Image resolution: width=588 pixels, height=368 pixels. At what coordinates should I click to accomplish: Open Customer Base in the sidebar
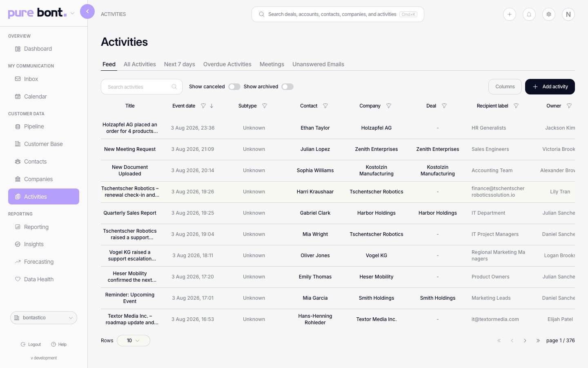(x=44, y=144)
